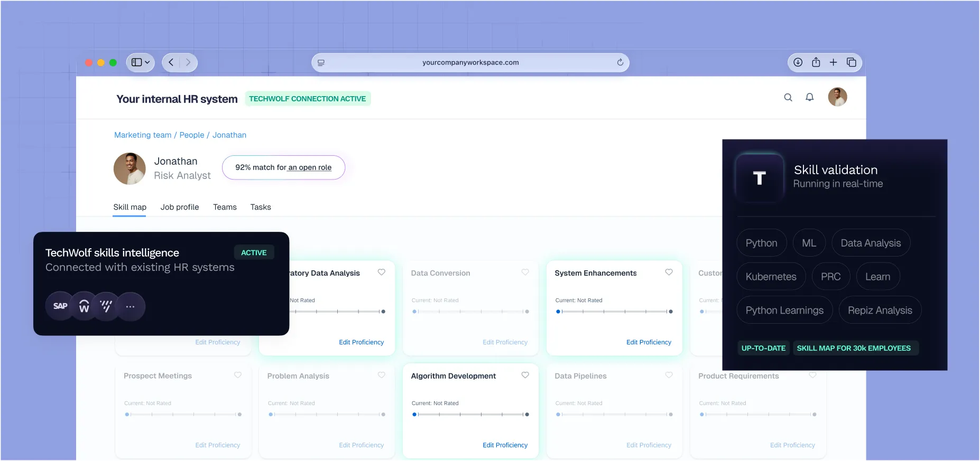Image resolution: width=980 pixels, height=461 pixels.
Task: Reload the page with refresh icon
Action: point(620,62)
